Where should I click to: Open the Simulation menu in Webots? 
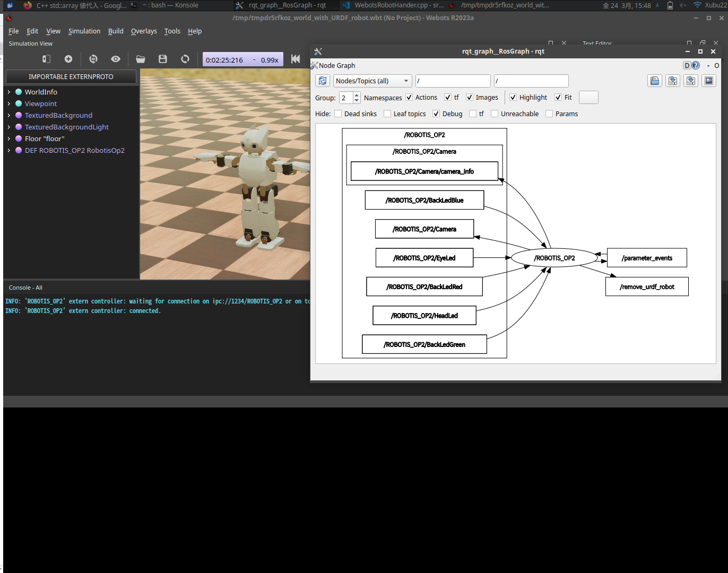(84, 31)
